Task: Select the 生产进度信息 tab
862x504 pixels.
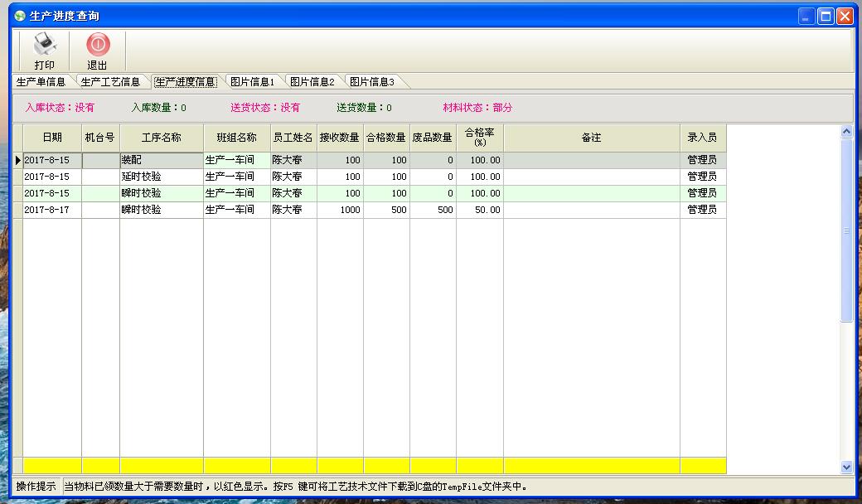Action: click(184, 82)
